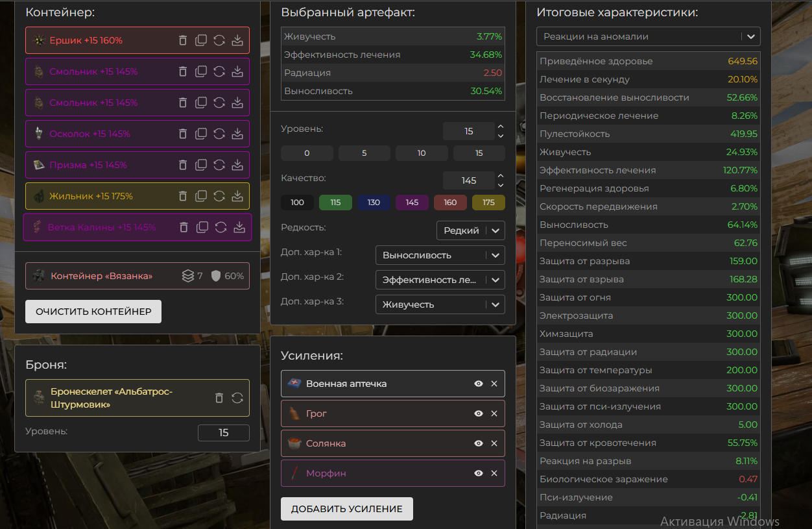The height and width of the screenshot is (529, 812).
Task: Open the Редкость rarity dropdown
Action: click(470, 230)
